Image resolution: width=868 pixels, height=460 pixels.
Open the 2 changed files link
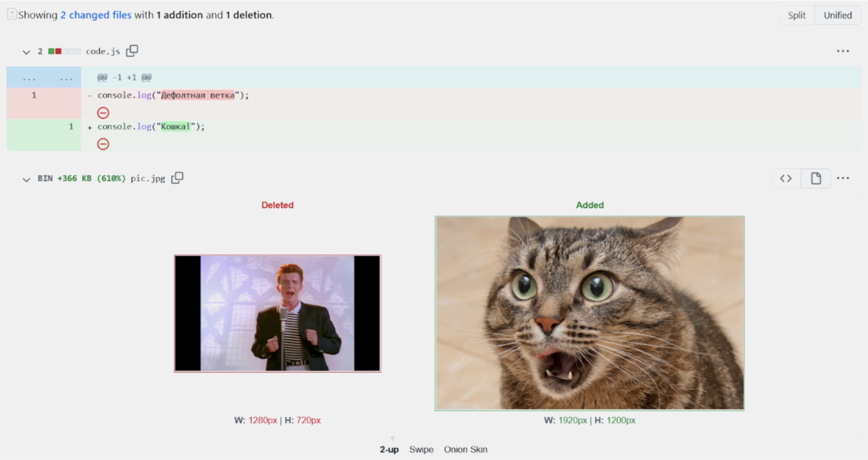click(96, 15)
